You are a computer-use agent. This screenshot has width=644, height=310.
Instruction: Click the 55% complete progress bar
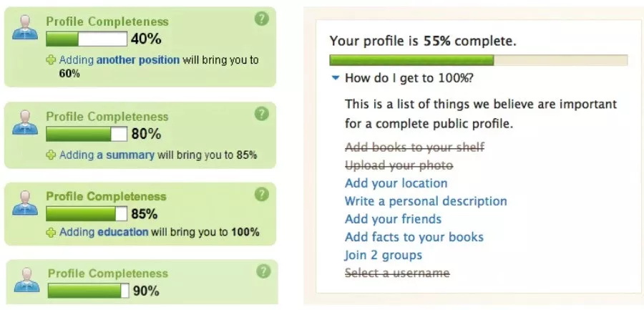pyautogui.click(x=478, y=60)
